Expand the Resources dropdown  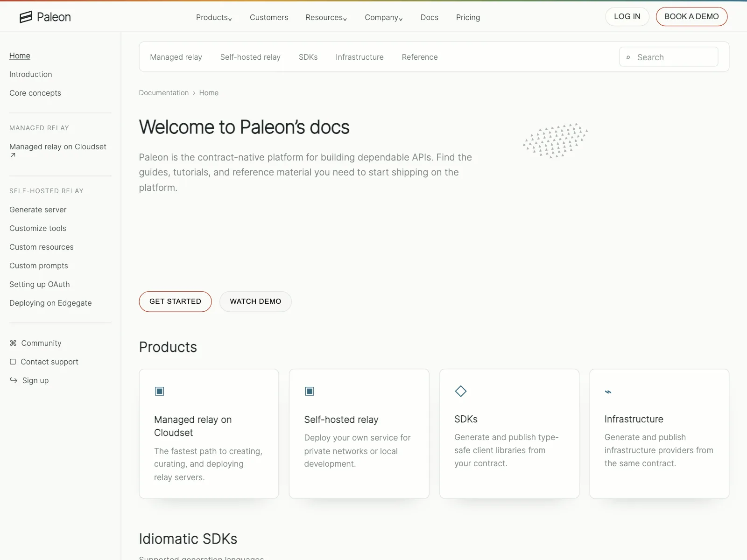point(326,17)
